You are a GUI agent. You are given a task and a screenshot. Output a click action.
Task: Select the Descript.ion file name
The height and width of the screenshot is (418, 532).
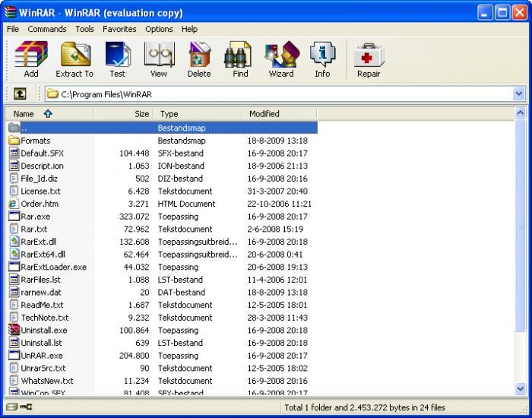(42, 166)
